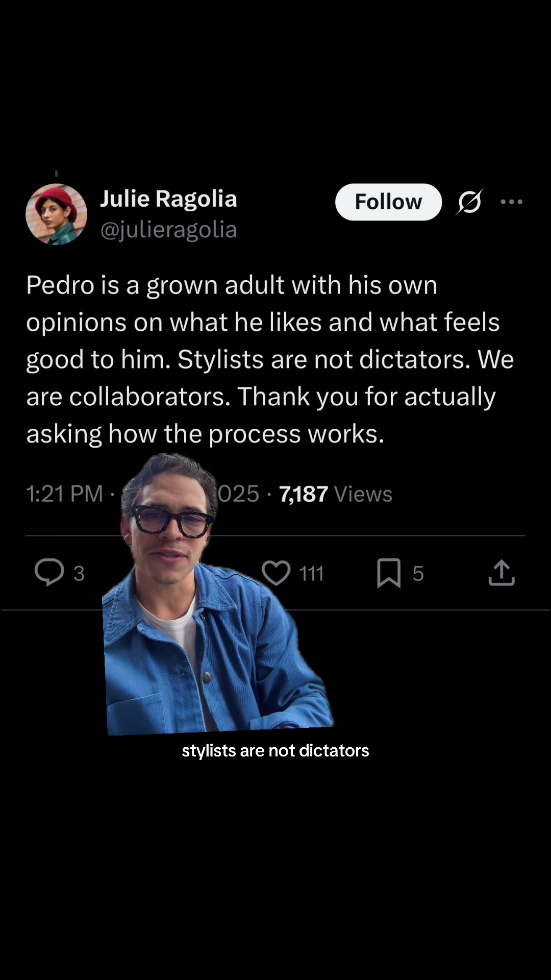Click the partially hidden year in post date
The image size is (551, 980).
239,494
